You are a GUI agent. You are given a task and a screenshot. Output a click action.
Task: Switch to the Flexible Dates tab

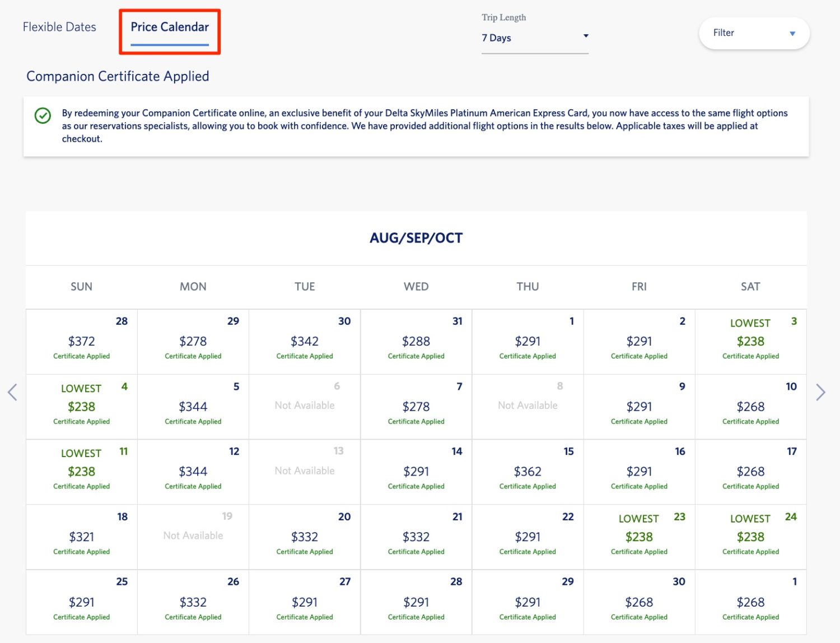[59, 26]
